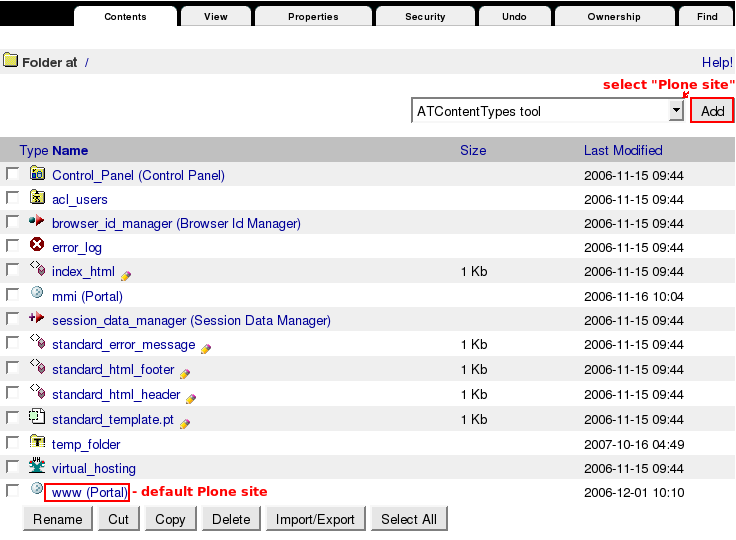Sort the listing by Last Modified

click(622, 150)
